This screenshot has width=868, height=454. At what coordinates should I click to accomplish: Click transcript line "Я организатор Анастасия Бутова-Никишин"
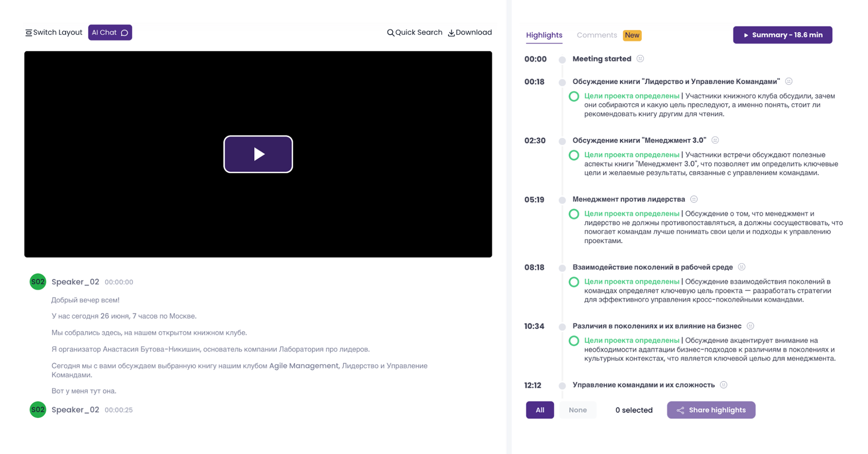[210, 349]
